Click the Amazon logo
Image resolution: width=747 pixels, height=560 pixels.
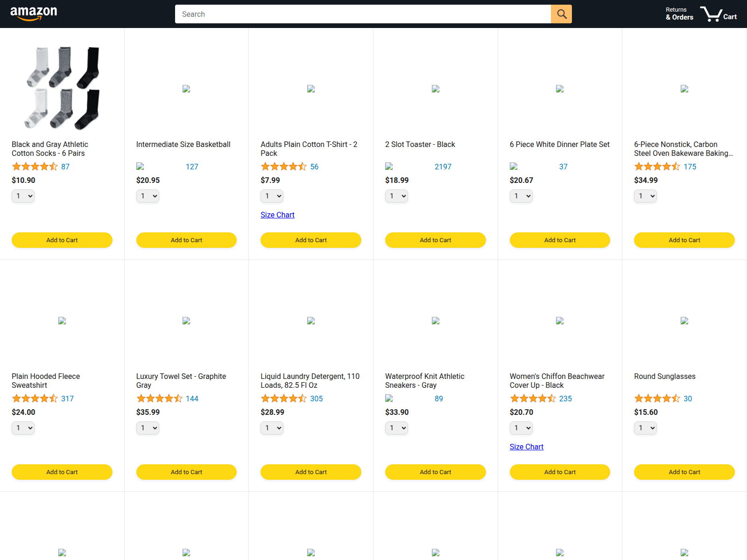34,14
